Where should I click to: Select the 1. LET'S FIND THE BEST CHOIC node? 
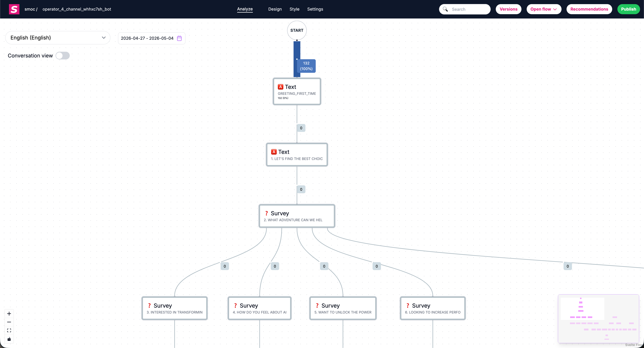click(297, 155)
